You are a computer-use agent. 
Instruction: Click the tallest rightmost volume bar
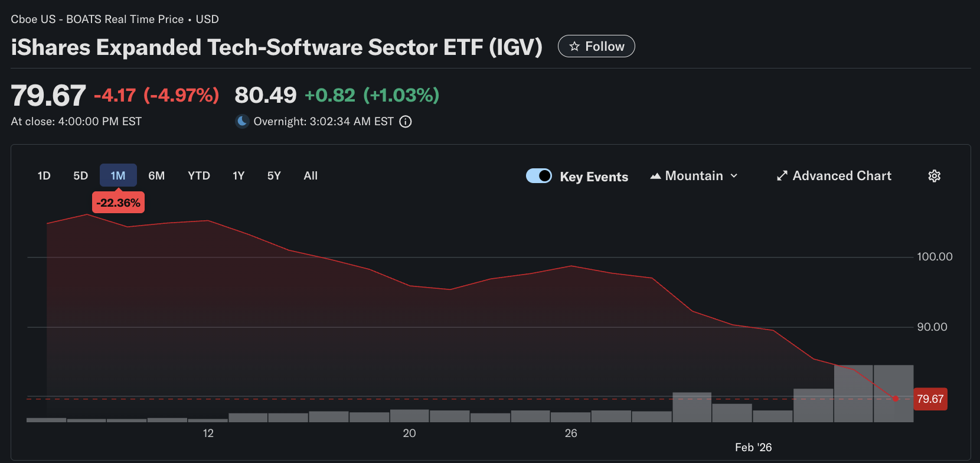893,393
